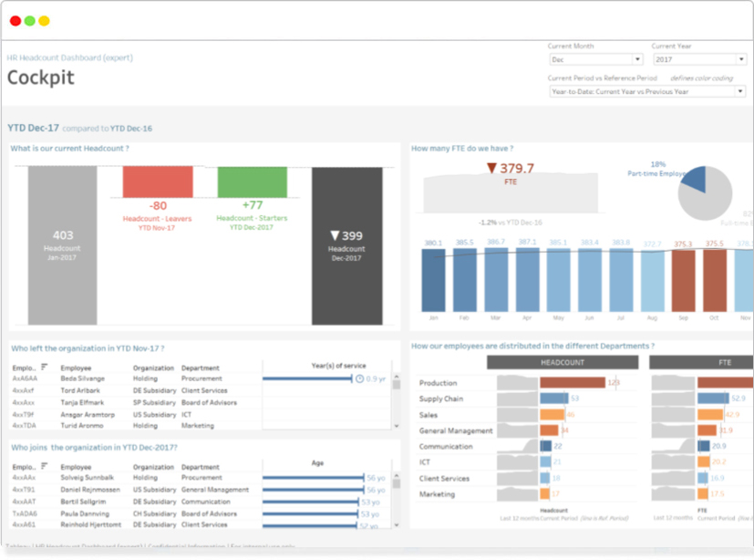Click the clock icon beside 0.9 yr
754x560 pixels.
pyautogui.click(x=358, y=379)
